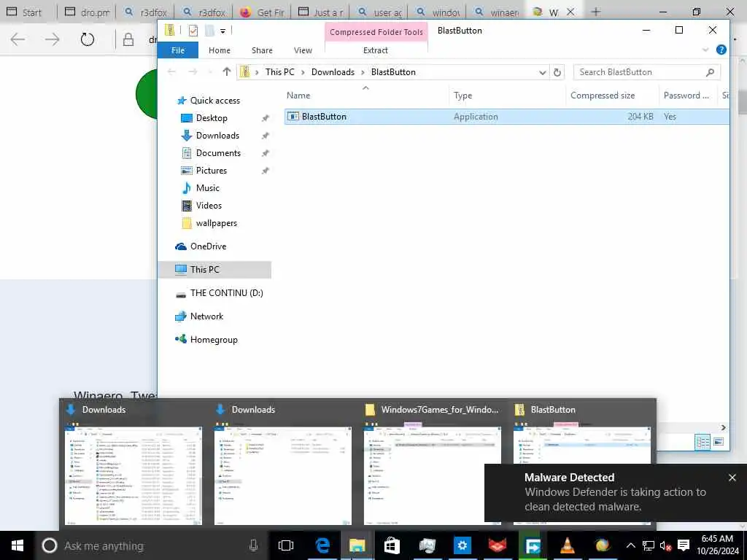Image resolution: width=747 pixels, height=560 pixels.
Task: Open Music in navigation pane
Action: point(208,188)
